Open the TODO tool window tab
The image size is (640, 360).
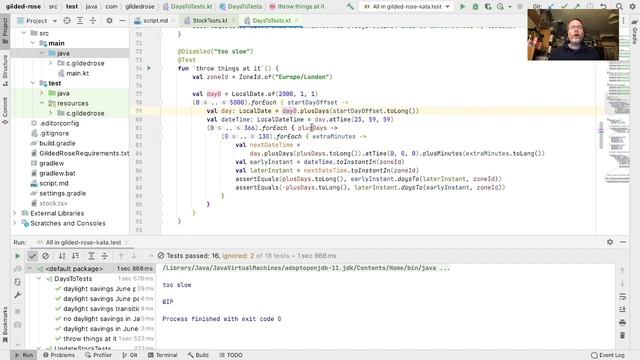[231, 355]
